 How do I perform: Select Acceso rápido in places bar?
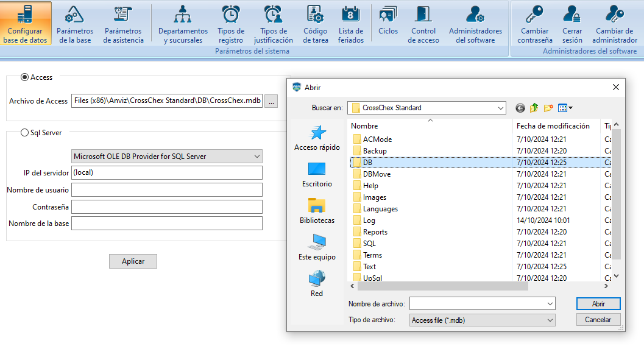pyautogui.click(x=317, y=138)
